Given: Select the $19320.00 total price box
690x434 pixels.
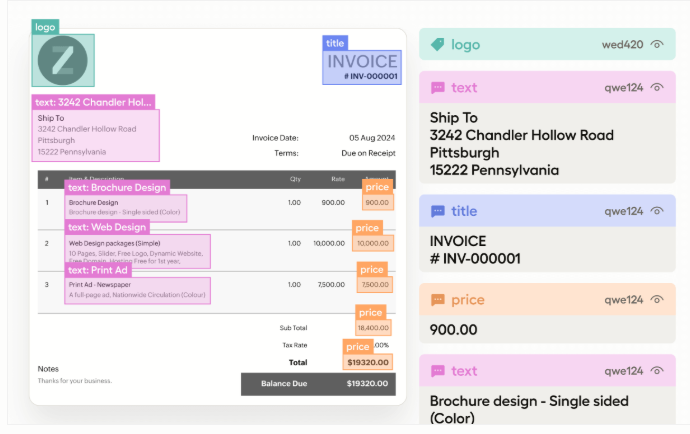Looking at the screenshot, I should click(368, 362).
